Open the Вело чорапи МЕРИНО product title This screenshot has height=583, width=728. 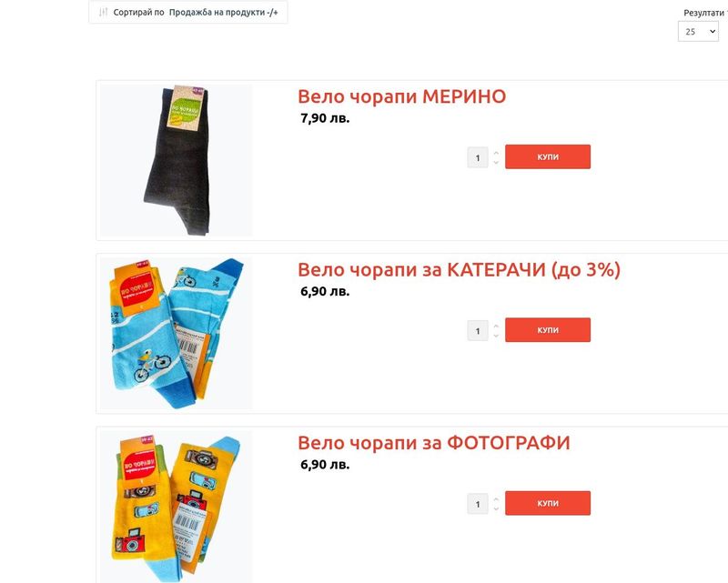click(401, 96)
